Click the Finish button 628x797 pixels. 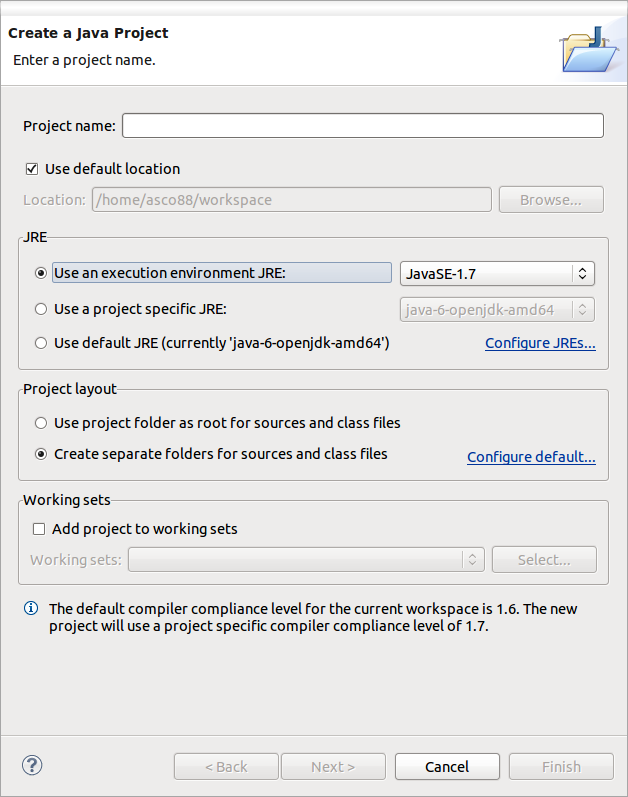561,767
